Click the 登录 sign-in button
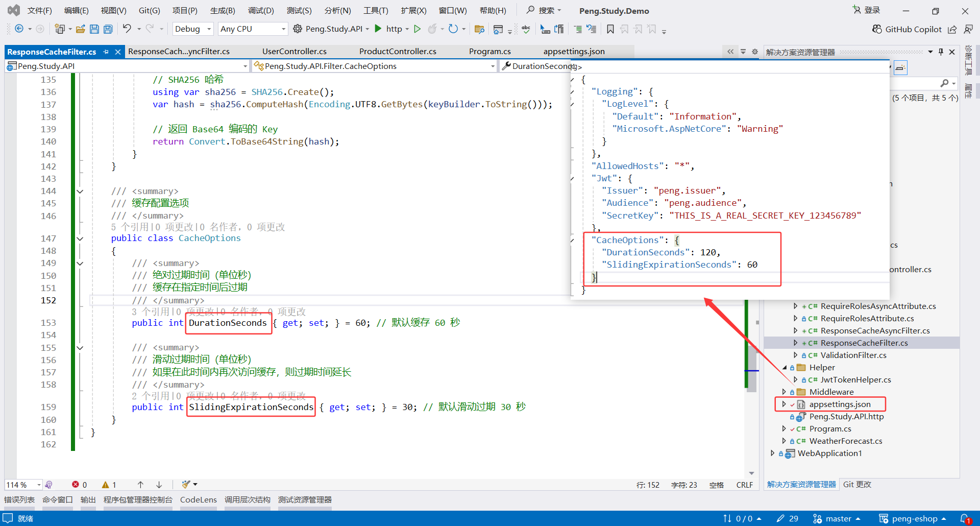 tap(867, 10)
